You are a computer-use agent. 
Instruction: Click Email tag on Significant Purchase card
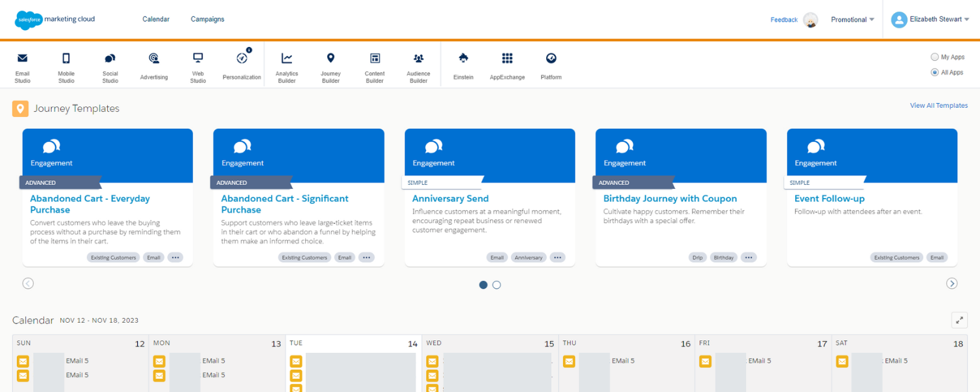(345, 257)
